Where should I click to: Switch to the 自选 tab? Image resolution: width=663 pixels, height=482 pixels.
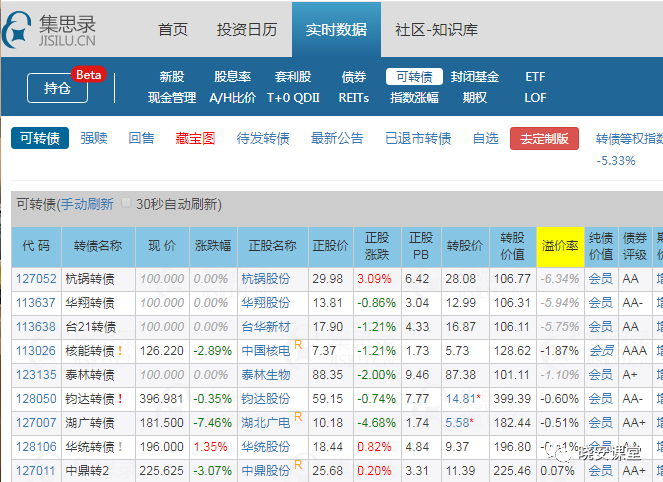tap(486, 138)
